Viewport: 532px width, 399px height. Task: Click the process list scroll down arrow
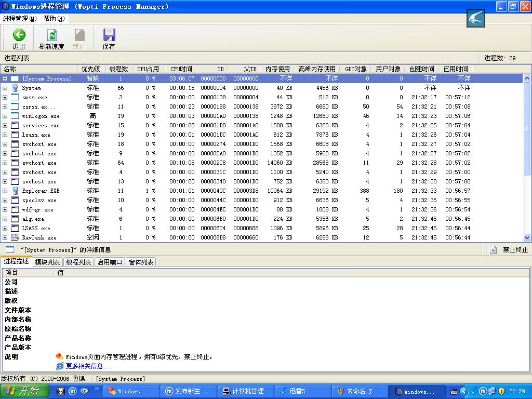click(527, 237)
